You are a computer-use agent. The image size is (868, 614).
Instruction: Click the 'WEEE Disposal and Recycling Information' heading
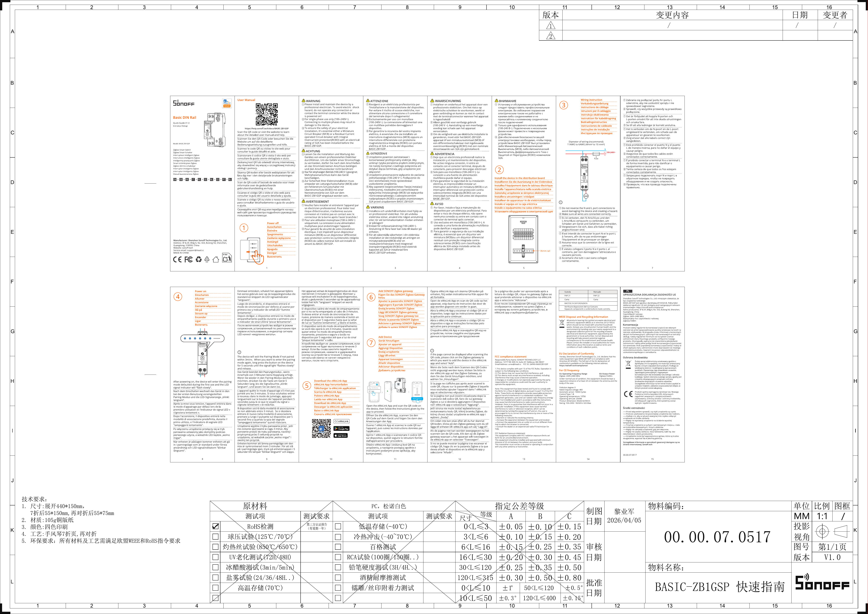(x=584, y=317)
